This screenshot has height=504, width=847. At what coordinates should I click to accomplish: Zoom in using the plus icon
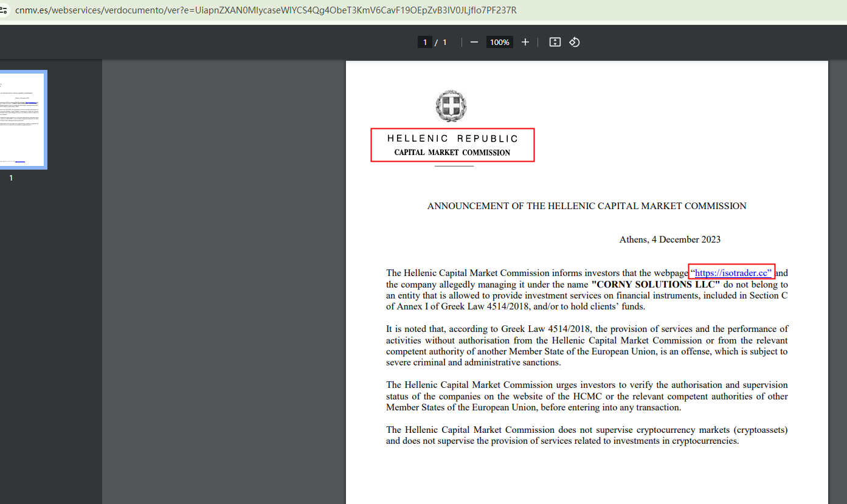pos(525,42)
